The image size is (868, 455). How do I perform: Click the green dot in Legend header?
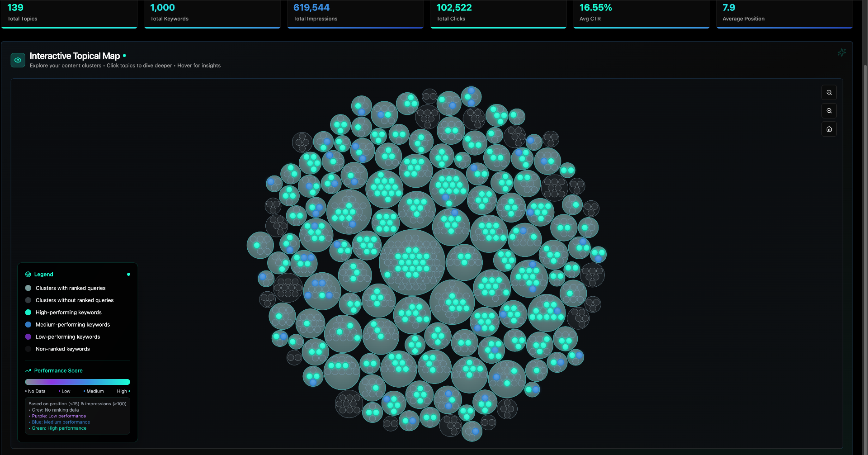pyautogui.click(x=128, y=275)
